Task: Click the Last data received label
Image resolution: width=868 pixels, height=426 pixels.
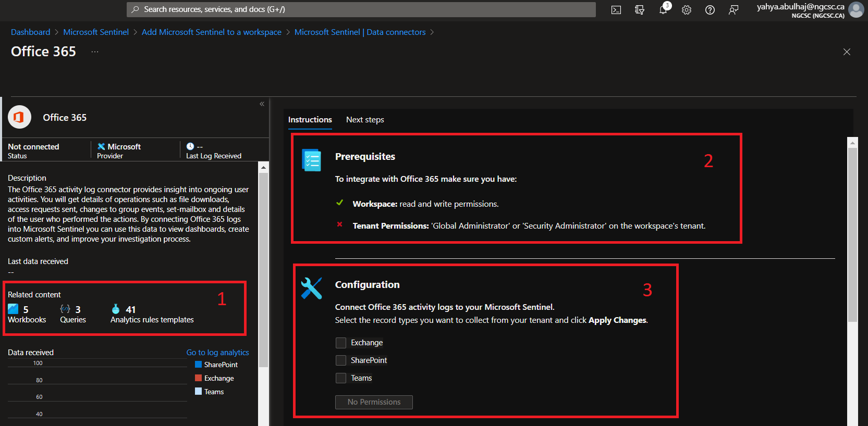Action: 38,261
